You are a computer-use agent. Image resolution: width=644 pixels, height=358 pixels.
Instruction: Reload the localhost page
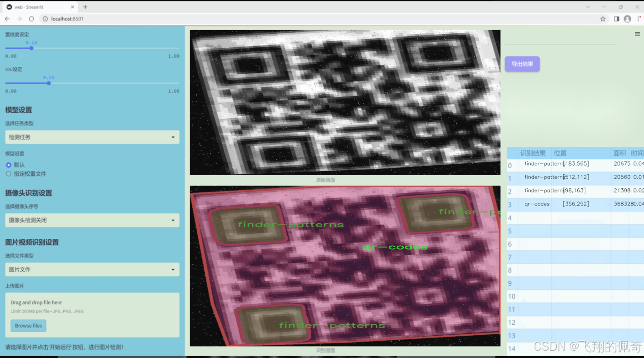[x=31, y=19]
